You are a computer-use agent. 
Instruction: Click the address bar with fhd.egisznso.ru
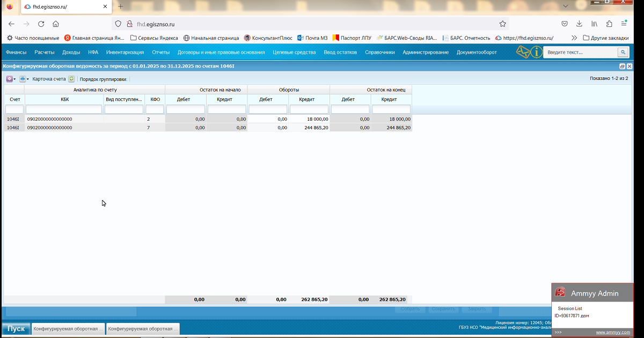pos(311,24)
